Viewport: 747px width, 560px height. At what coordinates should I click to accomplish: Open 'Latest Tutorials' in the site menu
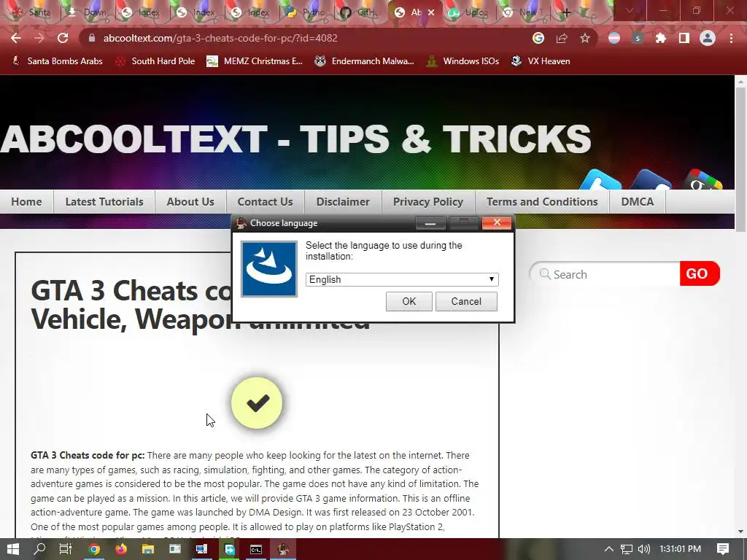tap(104, 202)
